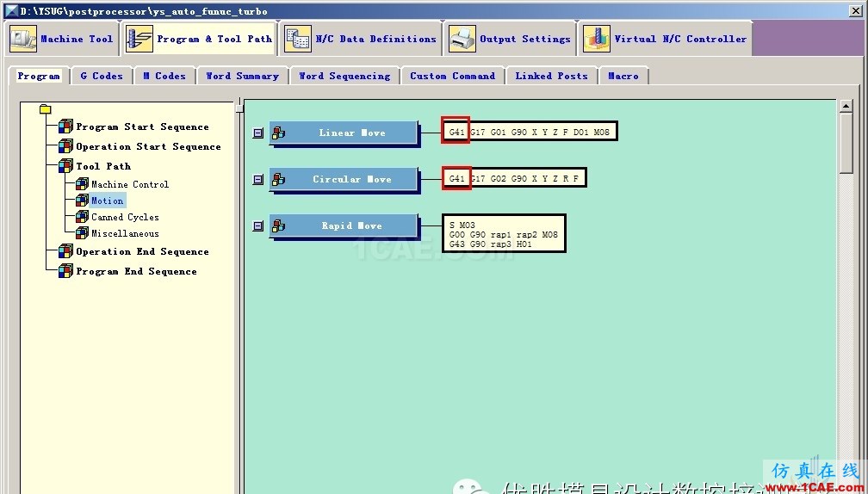Click the G00 G90 rap1 rap2 M08 line
Image resolution: width=868 pixels, height=494 pixels.
504,235
